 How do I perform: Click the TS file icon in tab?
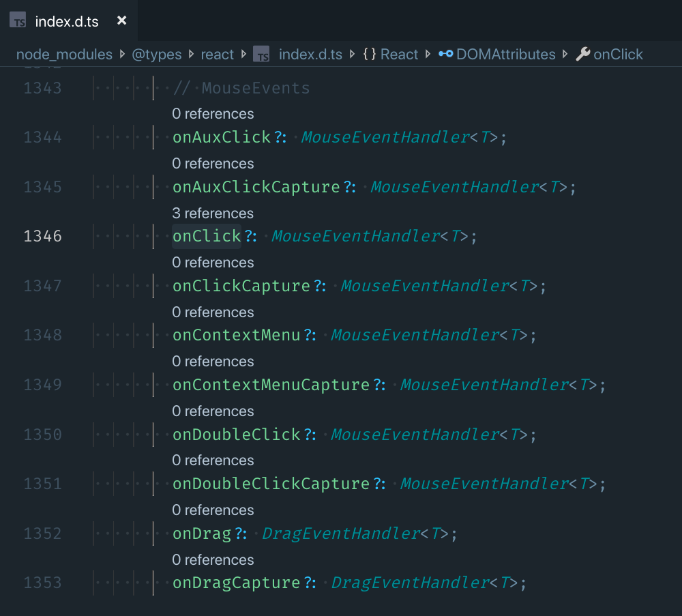click(18, 20)
